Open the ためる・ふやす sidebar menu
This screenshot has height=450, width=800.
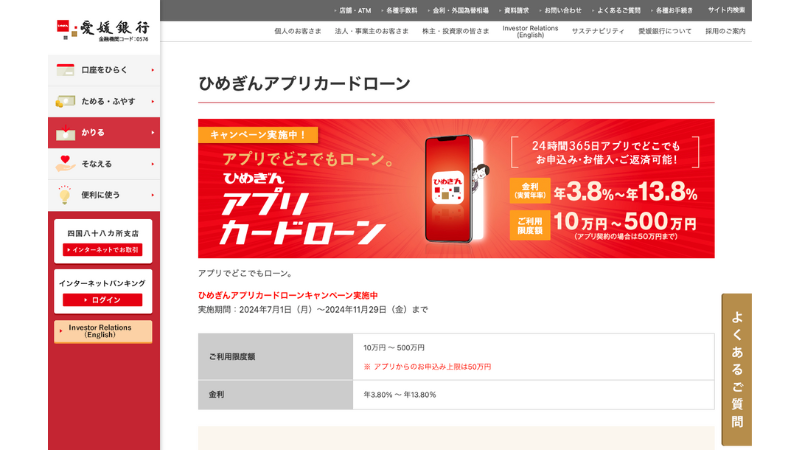pos(104,102)
